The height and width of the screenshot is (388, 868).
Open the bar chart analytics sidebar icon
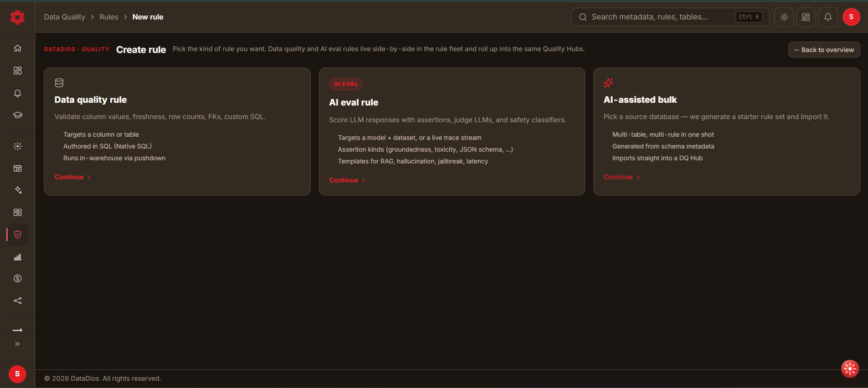[x=18, y=257]
